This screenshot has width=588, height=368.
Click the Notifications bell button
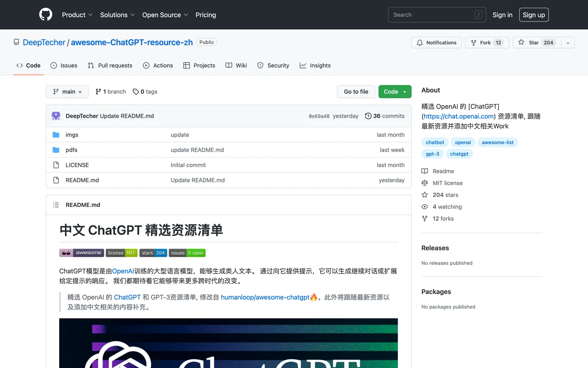coord(437,43)
